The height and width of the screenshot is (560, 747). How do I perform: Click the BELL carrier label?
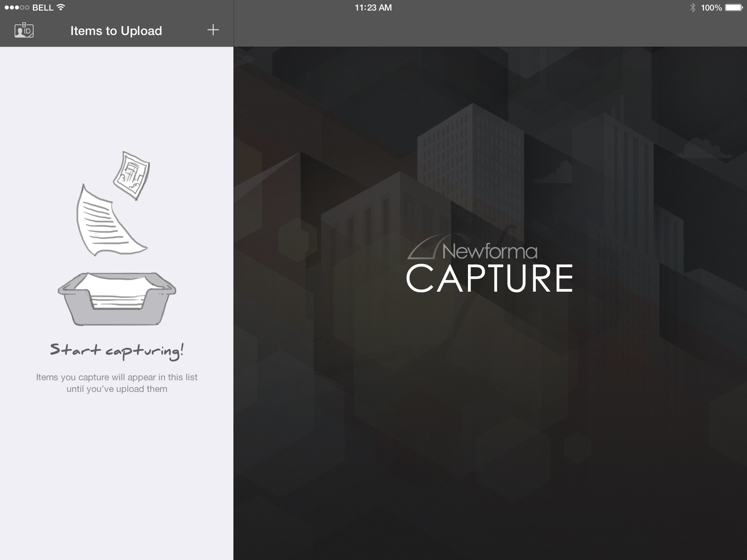43,8
